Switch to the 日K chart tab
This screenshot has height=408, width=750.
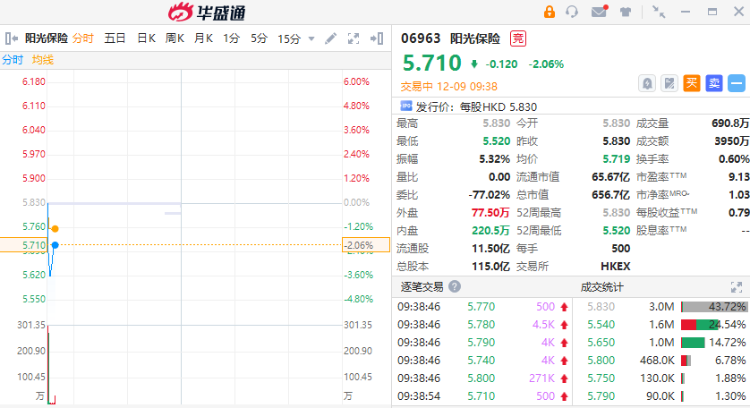coord(146,39)
